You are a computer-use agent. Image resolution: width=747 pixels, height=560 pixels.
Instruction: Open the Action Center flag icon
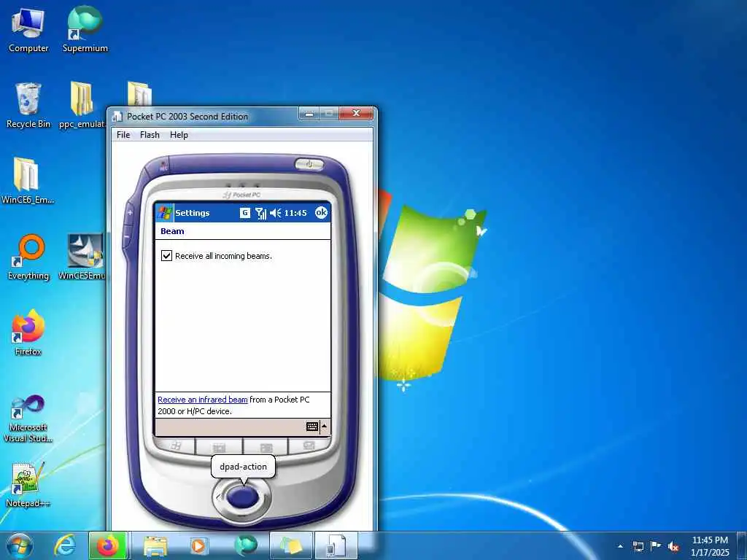pos(656,546)
